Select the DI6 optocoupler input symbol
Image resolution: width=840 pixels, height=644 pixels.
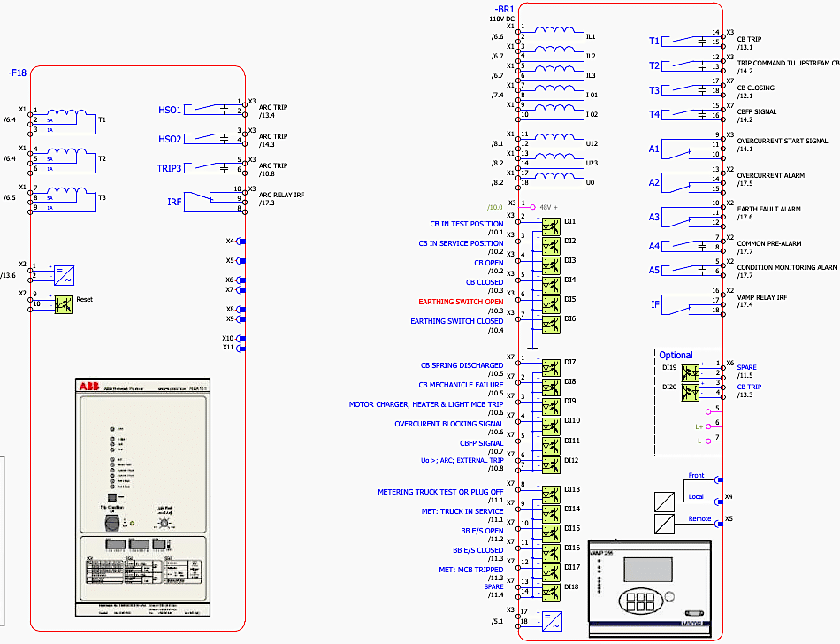click(x=551, y=324)
